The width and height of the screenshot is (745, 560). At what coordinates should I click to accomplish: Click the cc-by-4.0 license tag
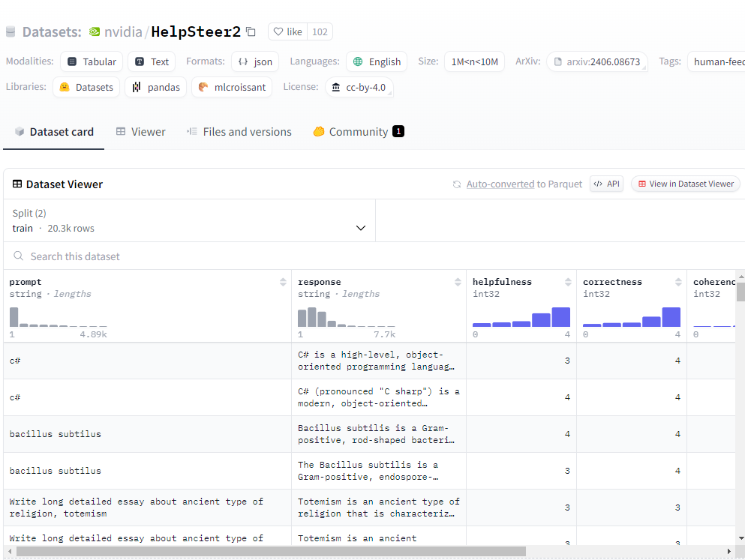coord(359,87)
